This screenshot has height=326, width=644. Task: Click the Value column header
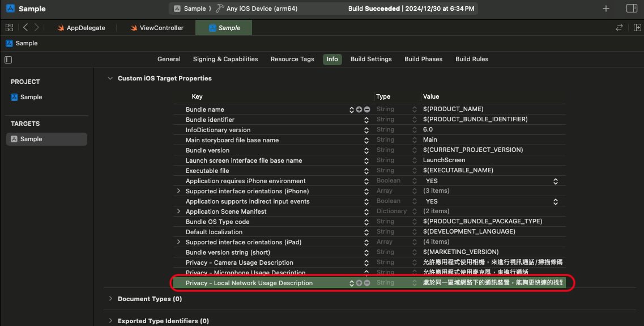(x=431, y=96)
